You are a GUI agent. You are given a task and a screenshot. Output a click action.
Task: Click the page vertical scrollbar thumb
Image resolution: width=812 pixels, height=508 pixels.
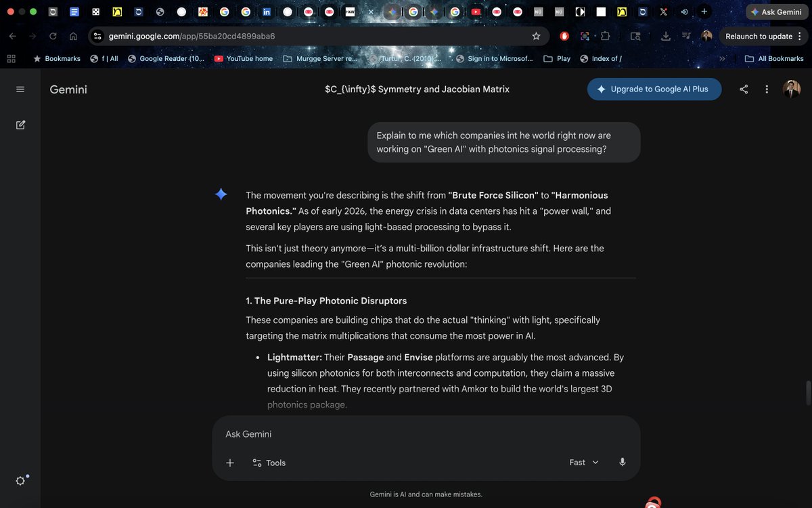pyautogui.click(x=807, y=392)
